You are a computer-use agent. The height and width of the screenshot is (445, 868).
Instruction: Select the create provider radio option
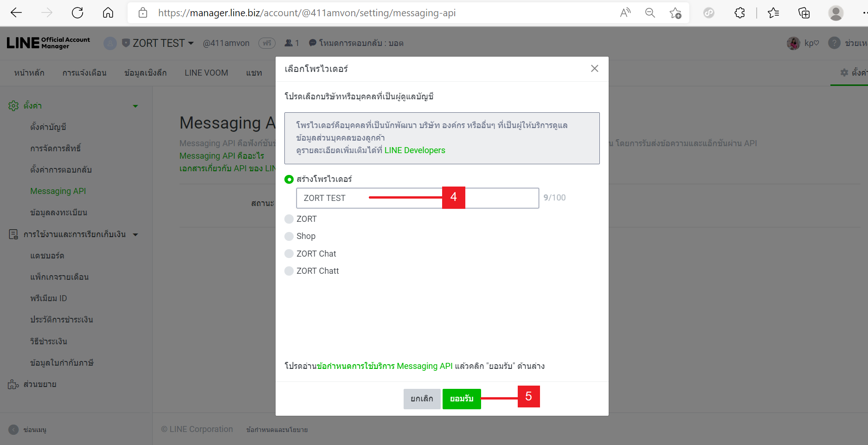pyautogui.click(x=289, y=179)
